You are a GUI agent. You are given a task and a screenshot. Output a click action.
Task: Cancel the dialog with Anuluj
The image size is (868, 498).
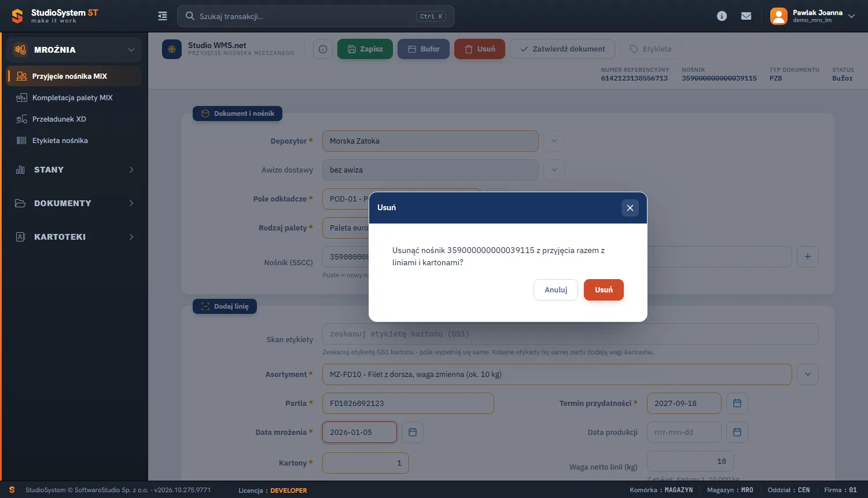(x=556, y=290)
